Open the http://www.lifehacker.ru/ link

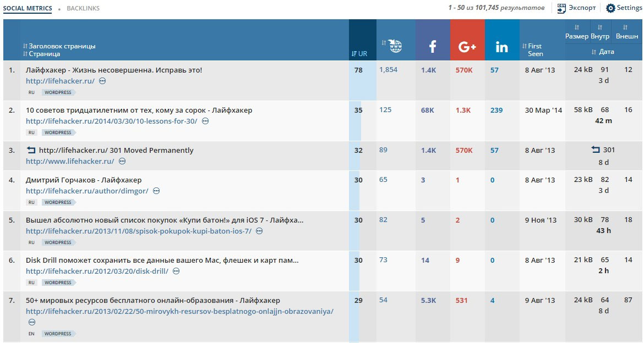click(x=70, y=161)
